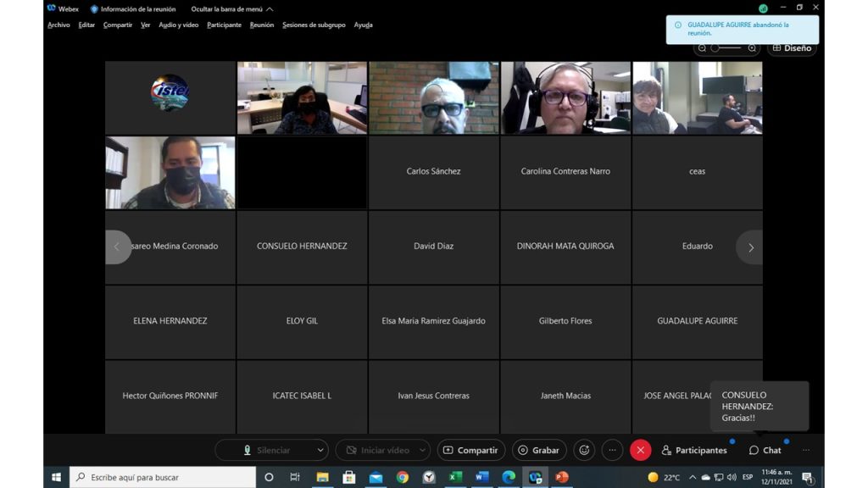868x488 pixels.
Task: Open the more options ellipsis in the meeting controls
Action: [x=612, y=451]
